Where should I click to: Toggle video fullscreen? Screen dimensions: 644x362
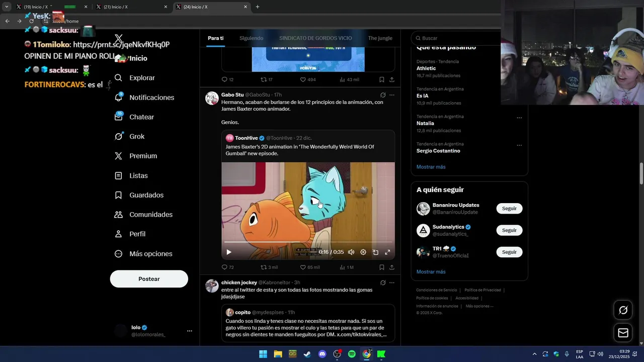(x=387, y=252)
